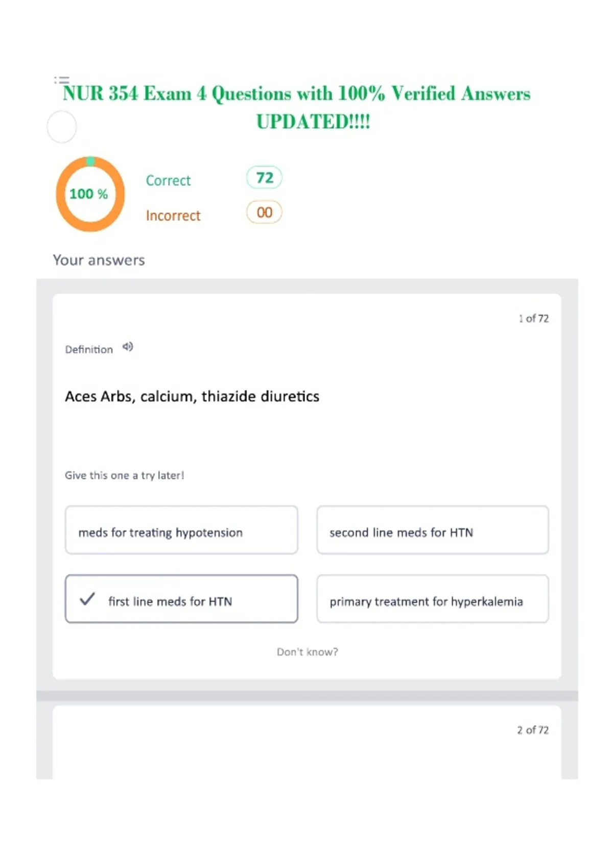Screen dimensions: 613x868
Task: Click the speaker audio icon beside Definition
Action: [128, 347]
